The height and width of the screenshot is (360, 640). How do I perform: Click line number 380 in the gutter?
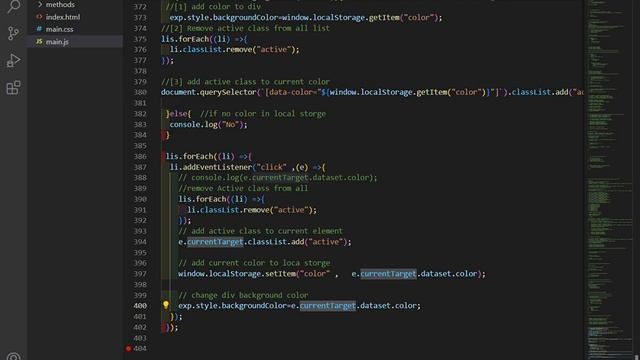[140, 92]
